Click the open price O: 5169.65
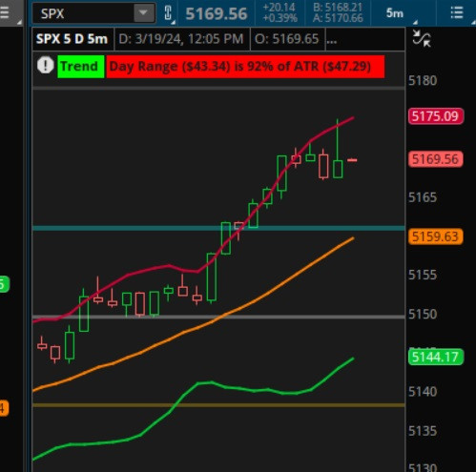Screen dimensions: 476x472 287,39
